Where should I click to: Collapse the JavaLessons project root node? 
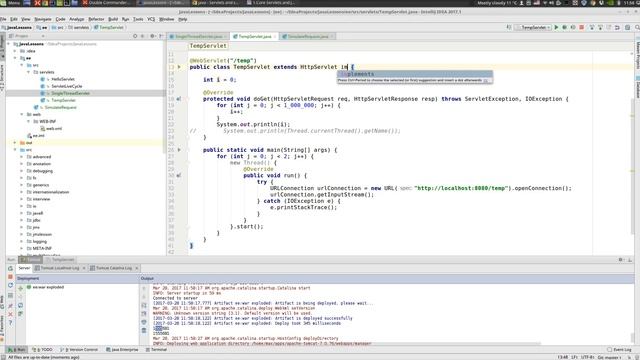(9, 44)
